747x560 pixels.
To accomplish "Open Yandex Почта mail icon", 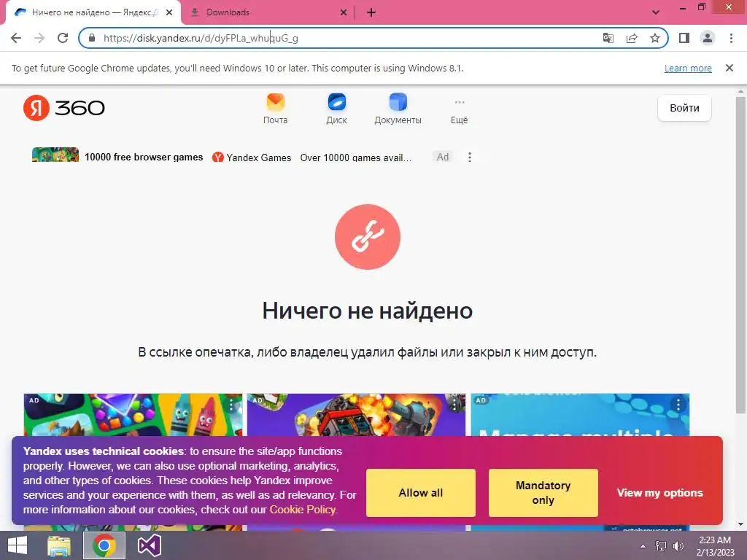I will [x=275, y=109].
